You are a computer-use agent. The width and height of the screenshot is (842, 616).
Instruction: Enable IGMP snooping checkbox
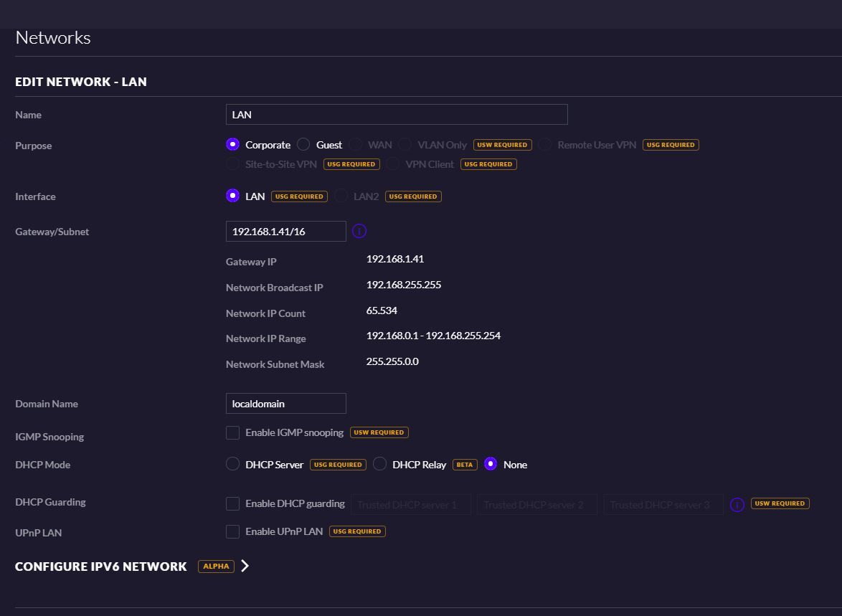pos(232,432)
